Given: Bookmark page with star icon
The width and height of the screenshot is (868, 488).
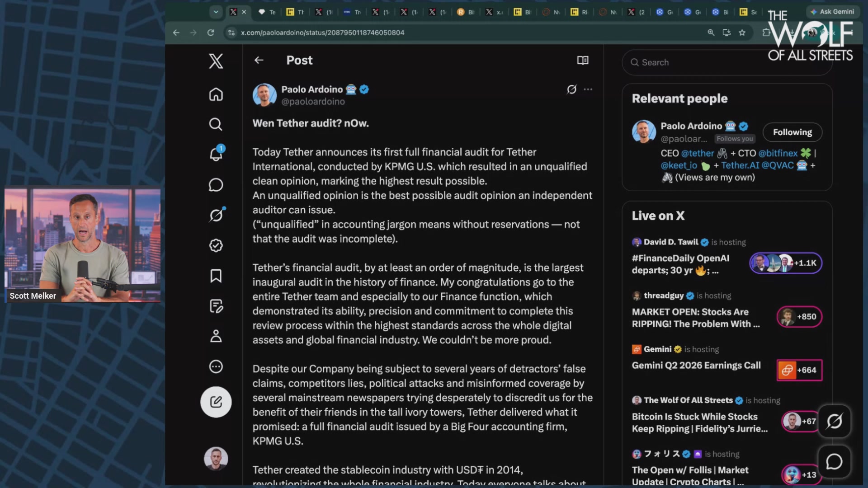Looking at the screenshot, I should (742, 33).
